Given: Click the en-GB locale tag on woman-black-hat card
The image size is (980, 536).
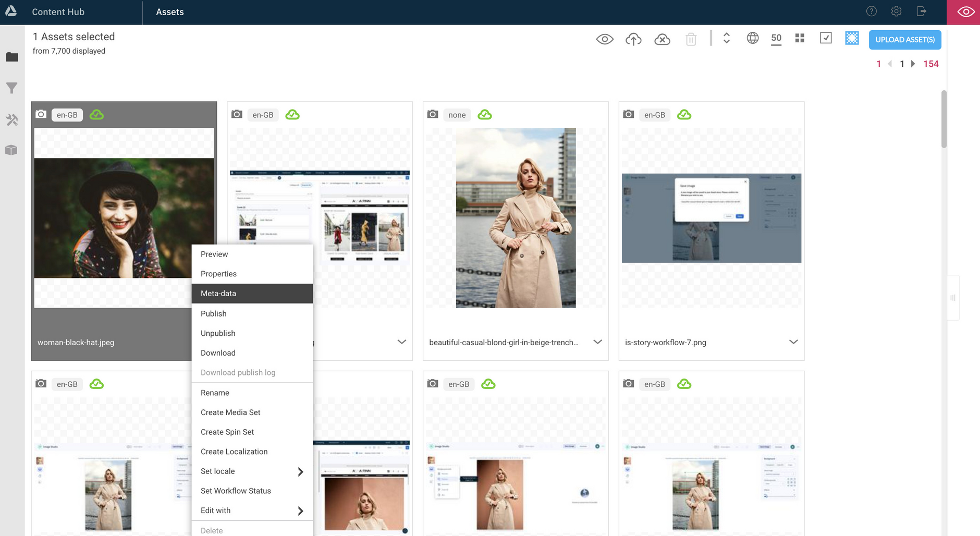Looking at the screenshot, I should [67, 115].
